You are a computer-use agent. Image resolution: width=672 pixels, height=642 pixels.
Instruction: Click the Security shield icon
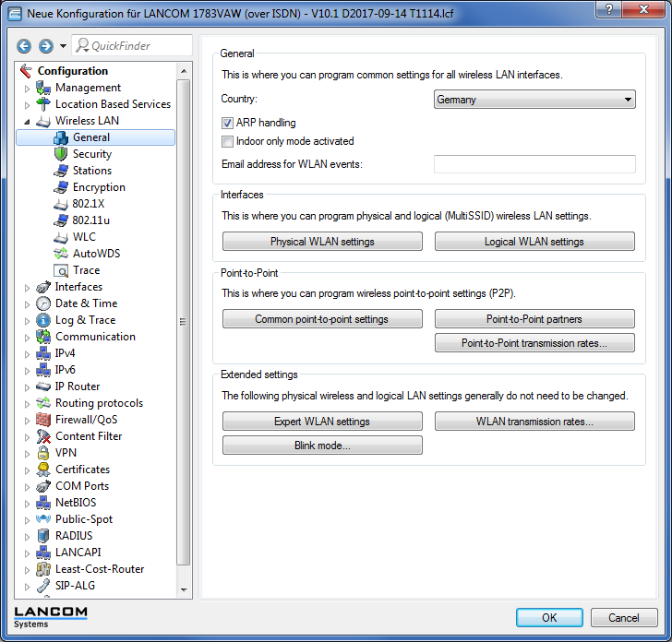(x=61, y=154)
